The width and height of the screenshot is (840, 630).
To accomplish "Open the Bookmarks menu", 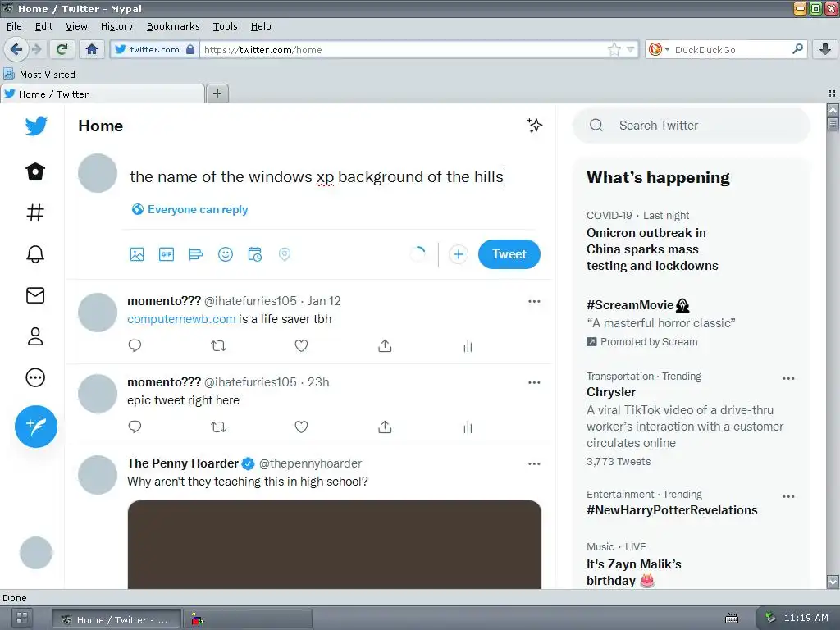I will [173, 26].
